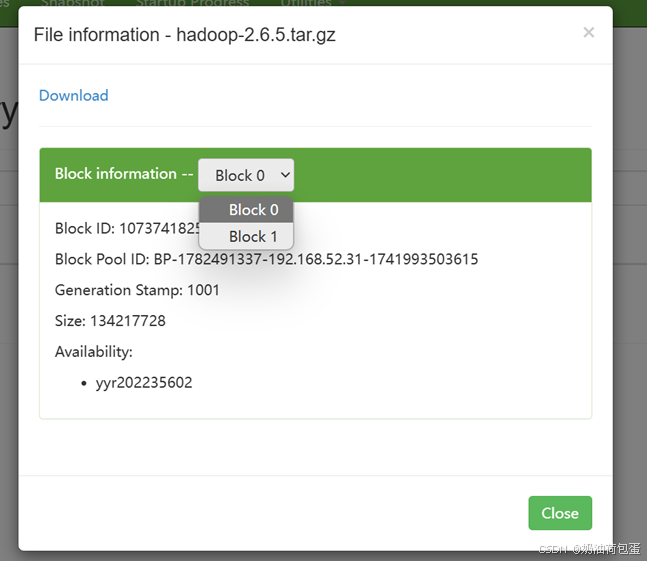Click the yyr202235602 availability node entry
Image resolution: width=647 pixels, height=561 pixels.
pos(144,383)
